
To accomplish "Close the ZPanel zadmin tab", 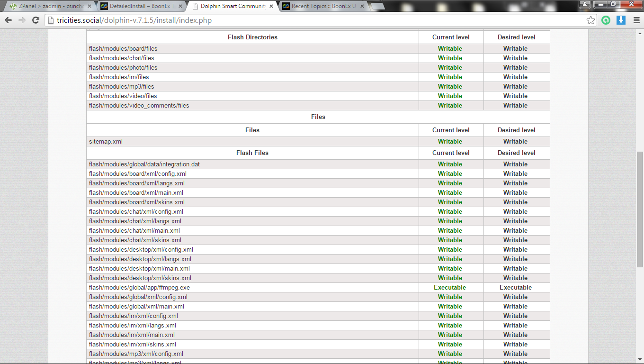I will point(89,6).
